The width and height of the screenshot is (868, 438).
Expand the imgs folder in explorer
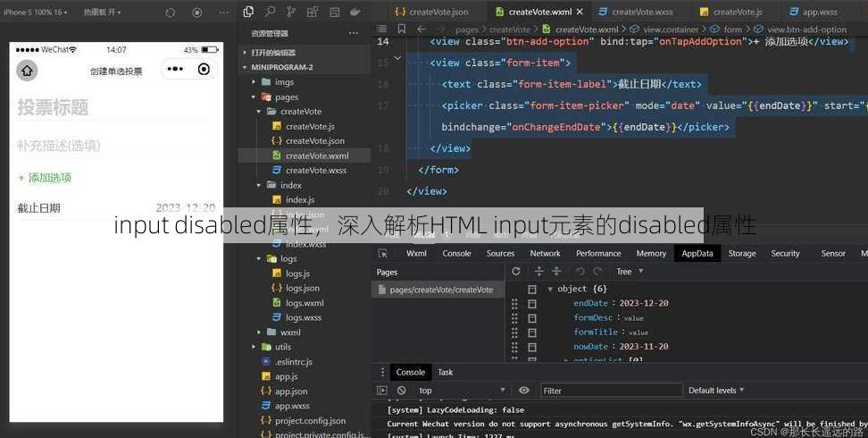pos(254,82)
